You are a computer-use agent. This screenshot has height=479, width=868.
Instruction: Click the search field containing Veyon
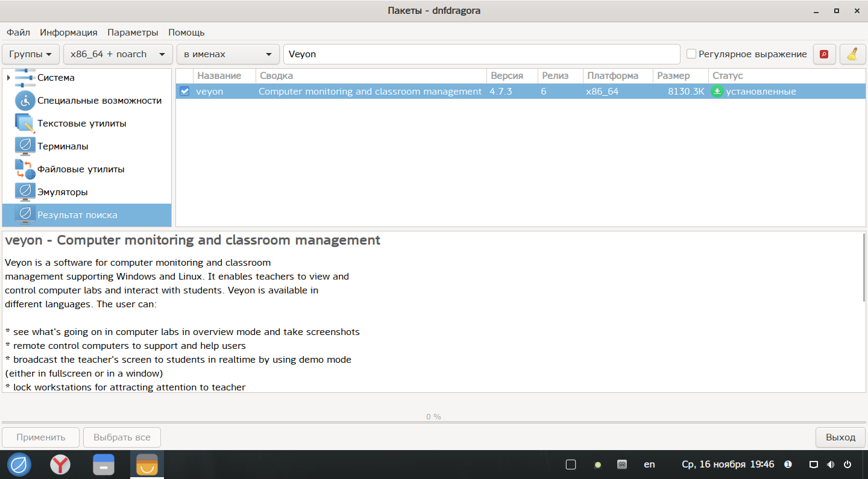(482, 54)
